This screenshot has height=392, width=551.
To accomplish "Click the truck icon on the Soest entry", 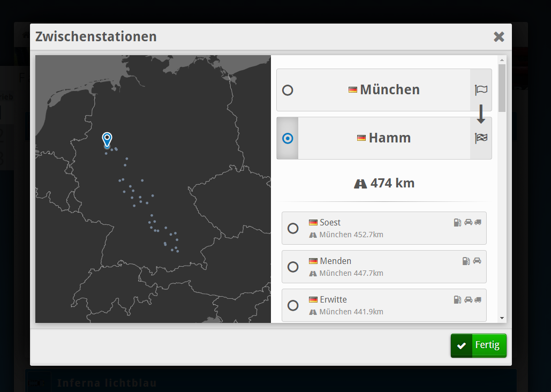I will pos(478,222).
